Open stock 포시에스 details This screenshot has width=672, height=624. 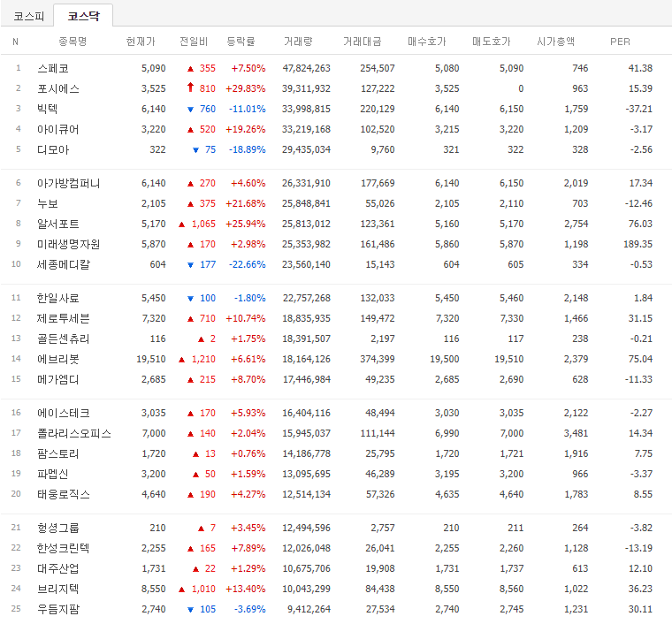click(58, 88)
